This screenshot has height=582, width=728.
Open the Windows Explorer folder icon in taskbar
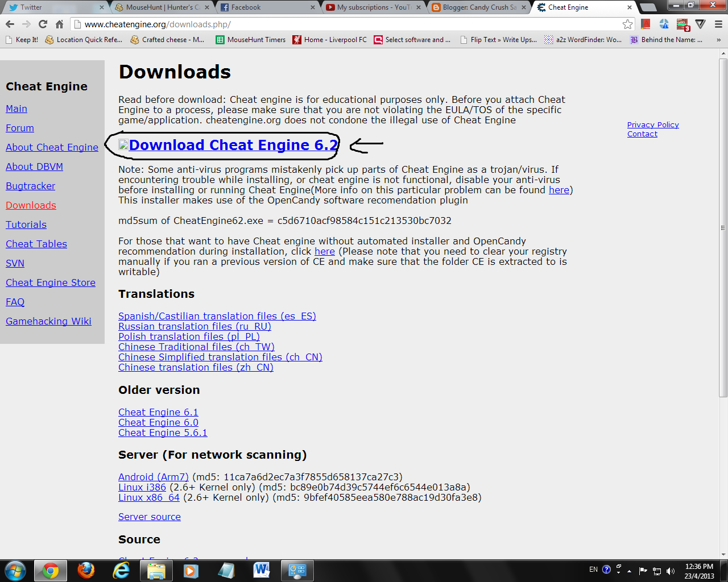tap(156, 571)
